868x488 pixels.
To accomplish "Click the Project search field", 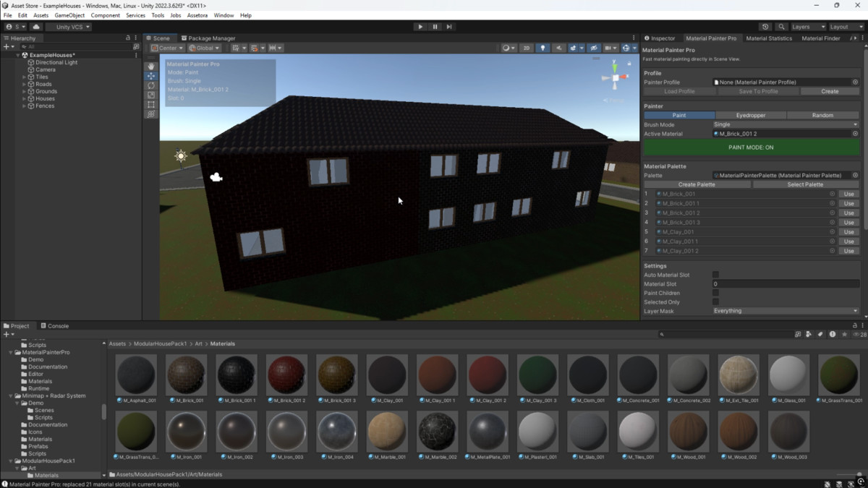I will point(726,335).
